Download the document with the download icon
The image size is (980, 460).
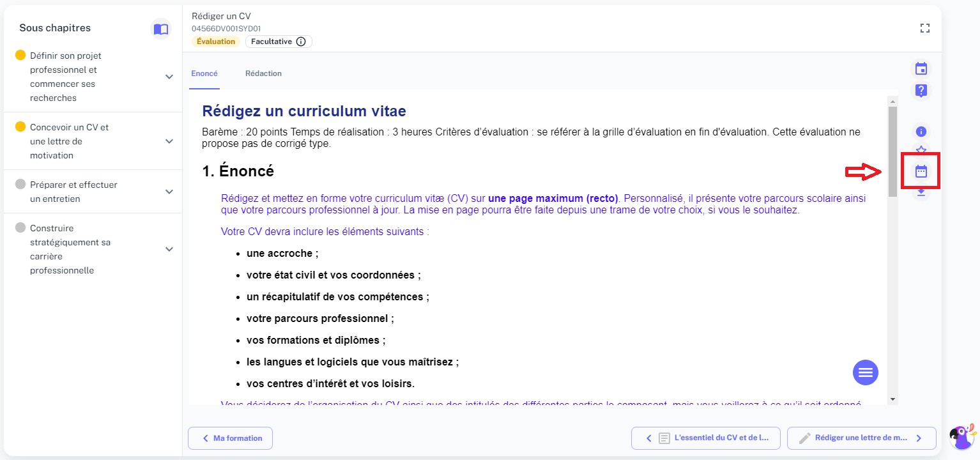[x=921, y=191]
